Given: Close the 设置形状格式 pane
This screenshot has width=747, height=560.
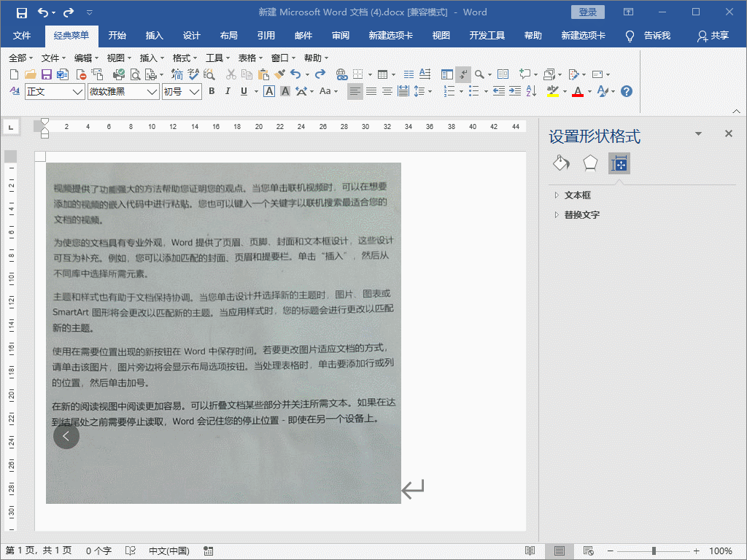Looking at the screenshot, I should click(729, 134).
